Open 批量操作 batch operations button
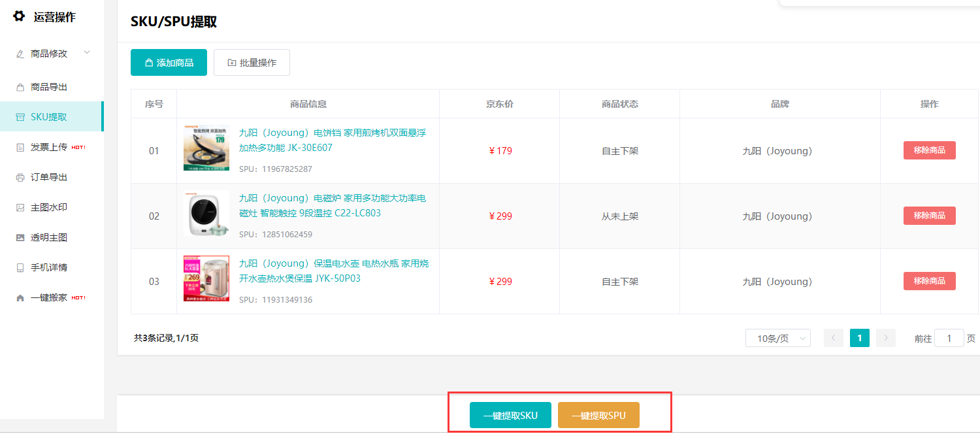 [252, 63]
